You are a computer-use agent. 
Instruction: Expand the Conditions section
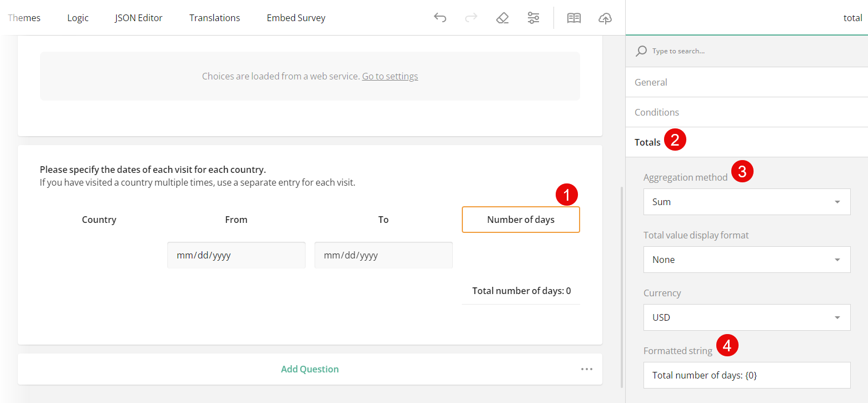click(x=657, y=112)
